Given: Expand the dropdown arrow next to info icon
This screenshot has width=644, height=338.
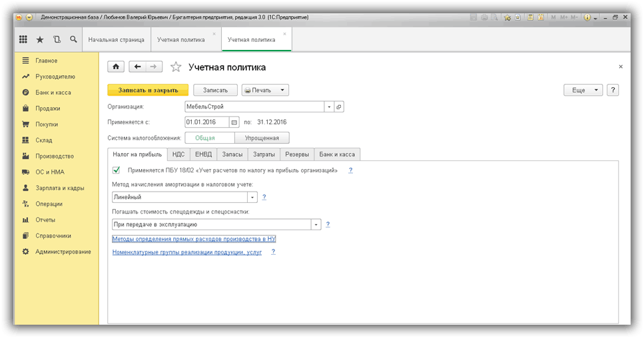Looking at the screenshot, I should (x=595, y=19).
